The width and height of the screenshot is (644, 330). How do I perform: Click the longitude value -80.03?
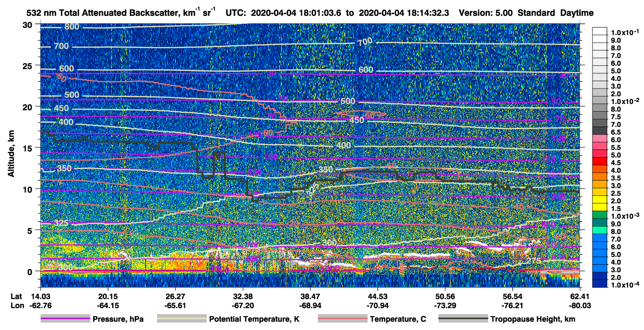tap(580, 306)
